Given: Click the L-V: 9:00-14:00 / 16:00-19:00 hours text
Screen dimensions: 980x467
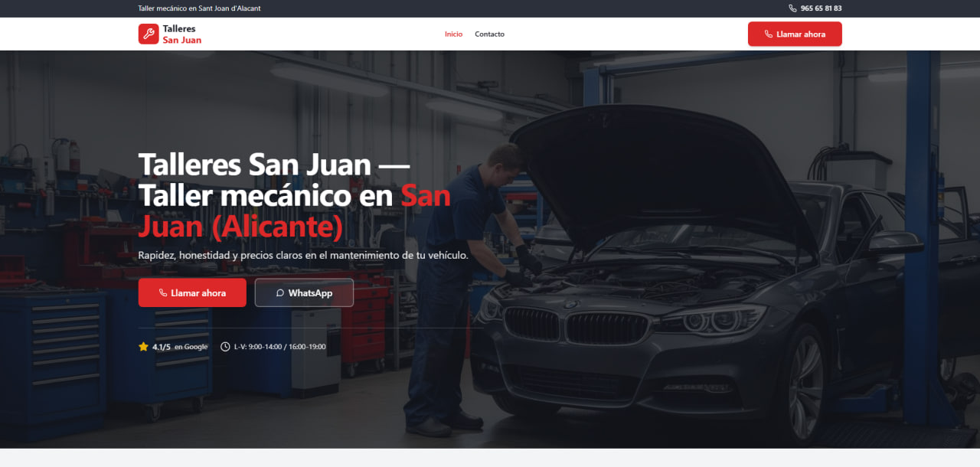Looking at the screenshot, I should 280,347.
